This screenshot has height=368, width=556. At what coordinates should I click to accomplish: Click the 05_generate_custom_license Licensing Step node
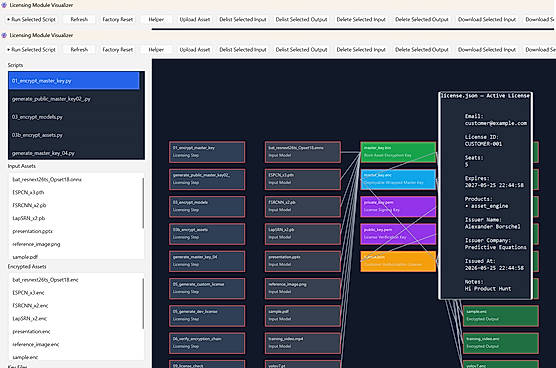(x=207, y=289)
